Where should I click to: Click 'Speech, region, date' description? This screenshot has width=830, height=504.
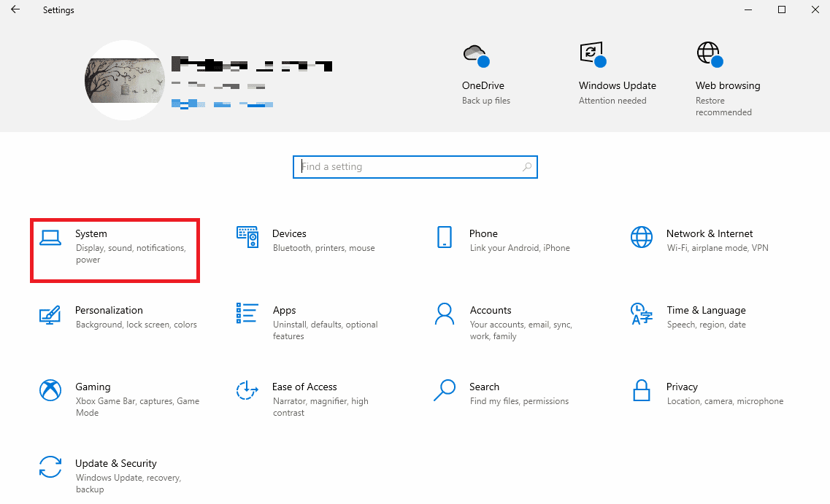706,325
